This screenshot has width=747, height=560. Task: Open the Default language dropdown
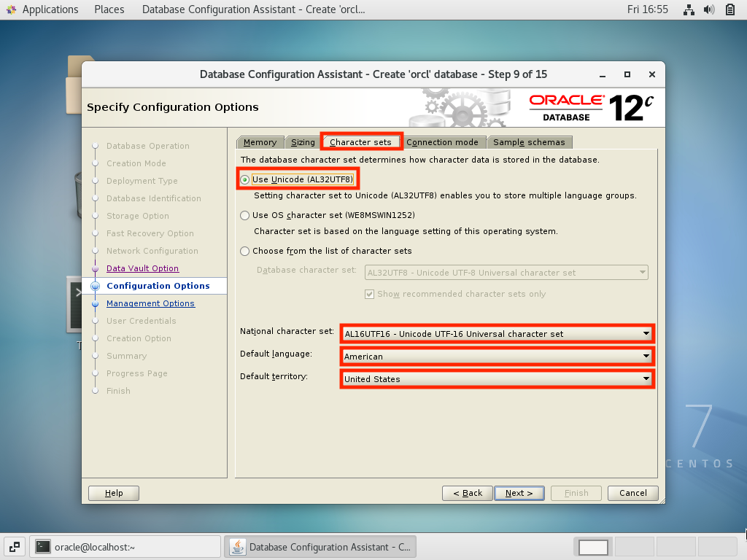pos(498,356)
